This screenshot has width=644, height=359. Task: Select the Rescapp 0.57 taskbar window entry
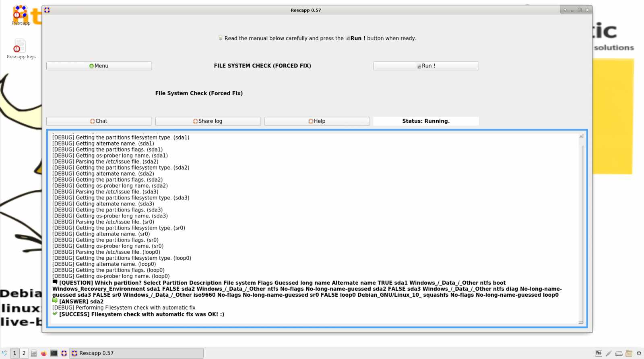136,353
